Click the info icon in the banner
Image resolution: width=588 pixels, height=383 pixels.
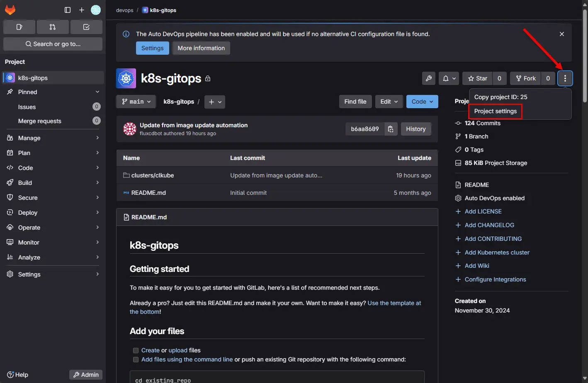(x=126, y=34)
